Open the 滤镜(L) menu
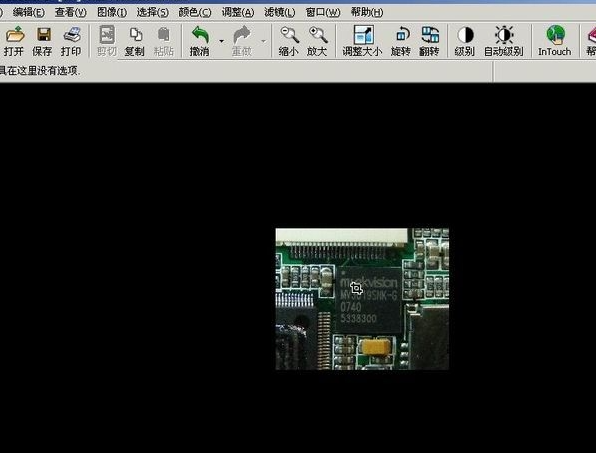 279,13
